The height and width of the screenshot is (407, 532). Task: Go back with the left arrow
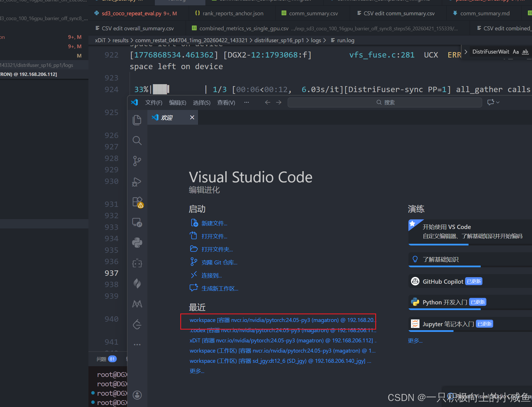coord(267,102)
